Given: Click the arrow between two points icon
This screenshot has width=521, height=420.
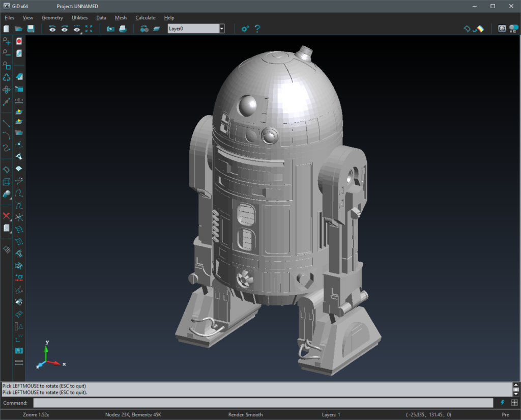Looking at the screenshot, I should [6, 102].
